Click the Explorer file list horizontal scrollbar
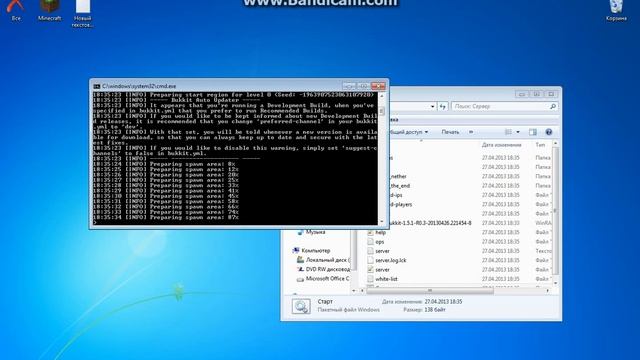 pos(430,291)
